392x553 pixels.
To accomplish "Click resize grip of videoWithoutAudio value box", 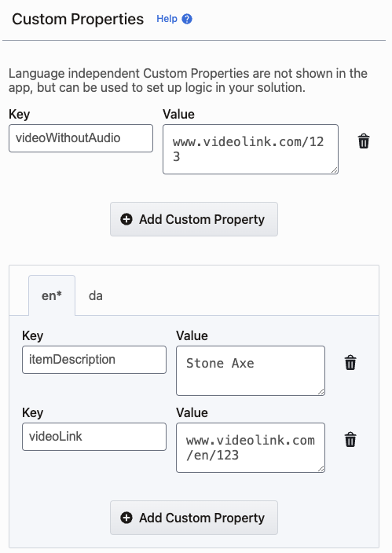I will [334, 170].
